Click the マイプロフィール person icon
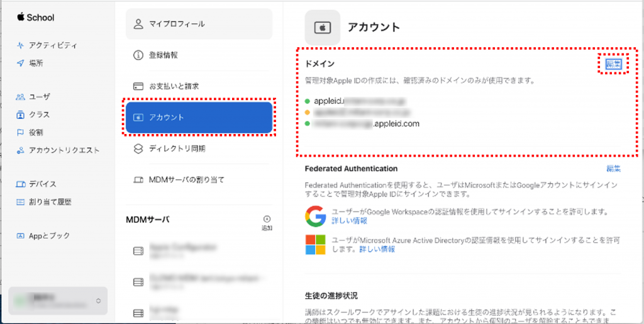 138,24
